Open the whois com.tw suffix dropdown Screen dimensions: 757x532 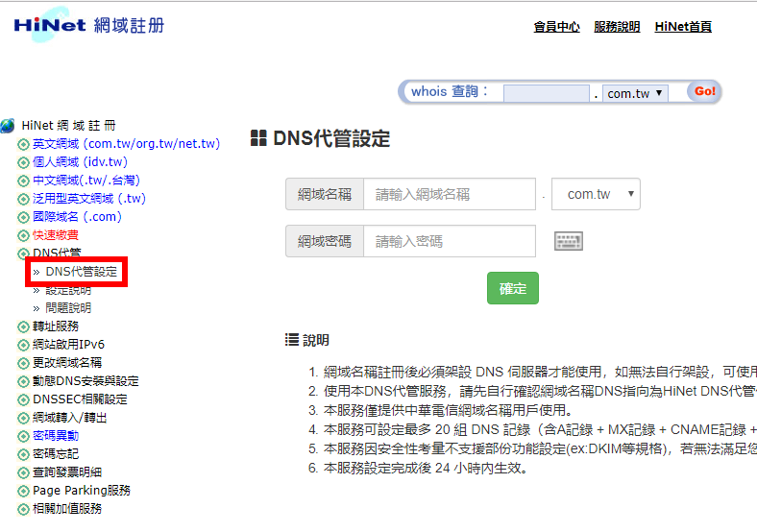[635, 93]
